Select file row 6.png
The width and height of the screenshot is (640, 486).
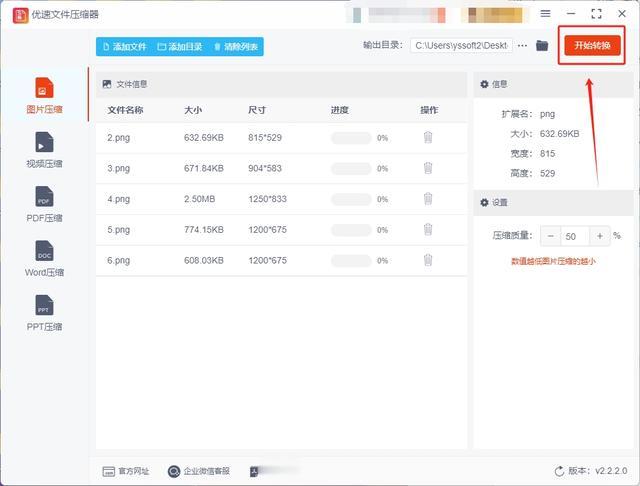tap(281, 260)
